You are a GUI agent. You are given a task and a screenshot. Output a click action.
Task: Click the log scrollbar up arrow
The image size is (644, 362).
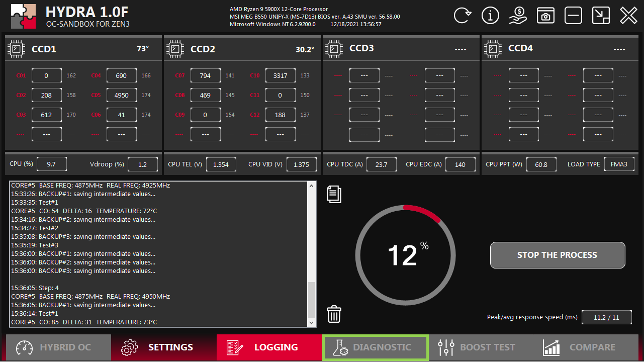(x=312, y=186)
